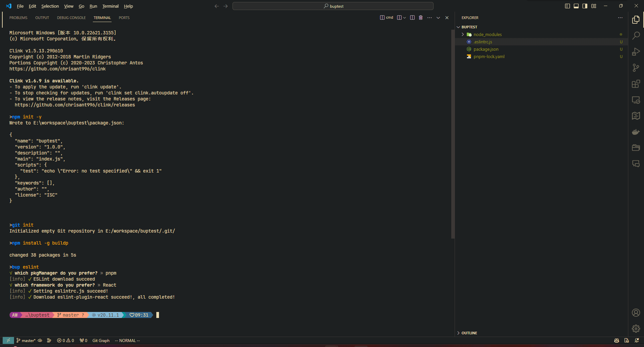Click the errors and warnings count in status bar
644x347 pixels.
65,340
